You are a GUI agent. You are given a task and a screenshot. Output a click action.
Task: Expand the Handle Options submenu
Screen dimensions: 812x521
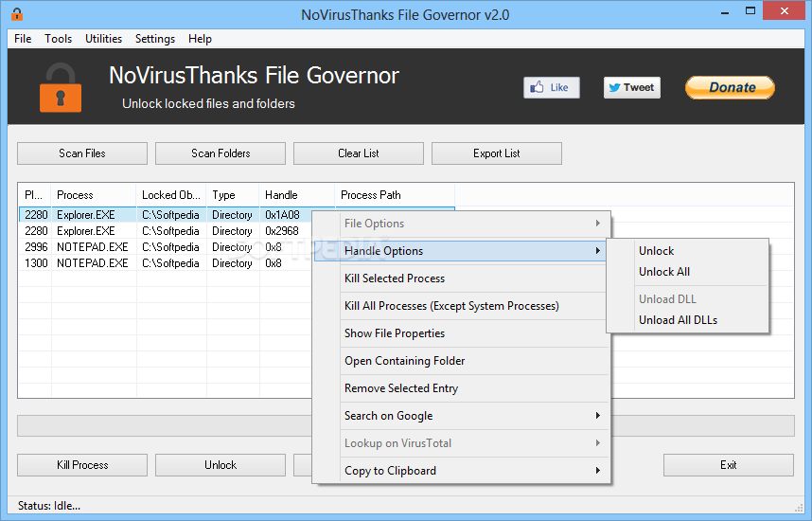coord(462,251)
